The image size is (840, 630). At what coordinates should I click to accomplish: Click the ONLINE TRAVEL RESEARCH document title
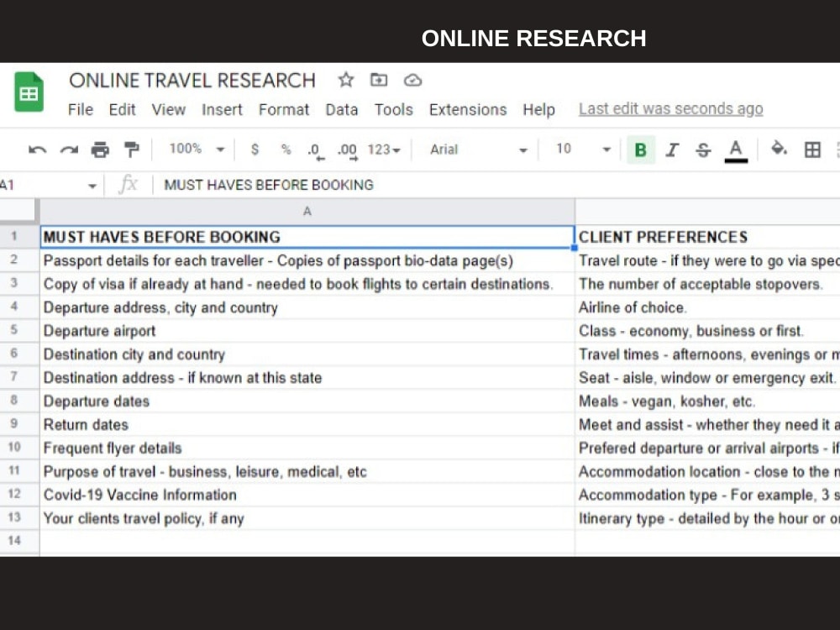coord(192,81)
